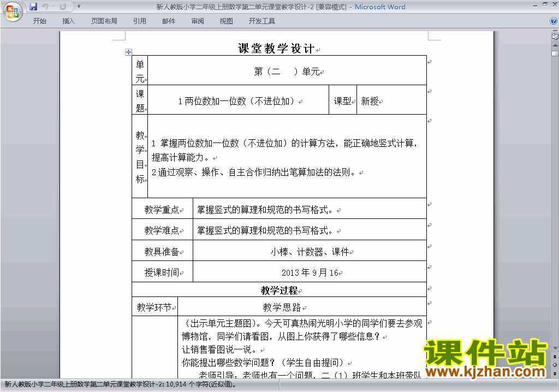This screenshot has height=392, width=559.
Task: Click the Select Browse Object round button
Action: tap(555, 365)
